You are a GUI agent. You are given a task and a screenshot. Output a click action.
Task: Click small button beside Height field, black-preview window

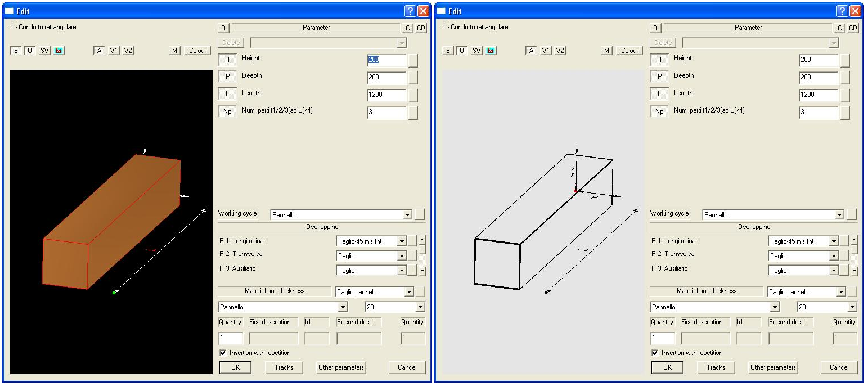413,60
